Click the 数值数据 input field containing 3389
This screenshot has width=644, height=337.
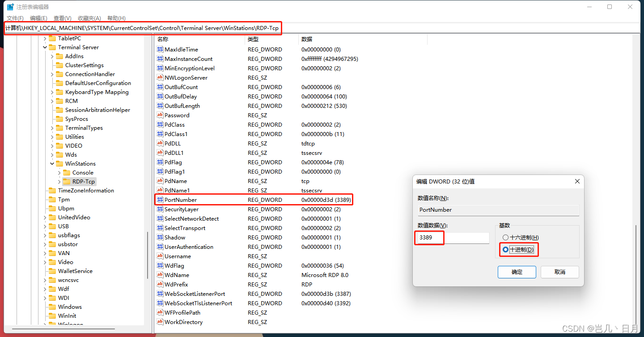pos(453,238)
